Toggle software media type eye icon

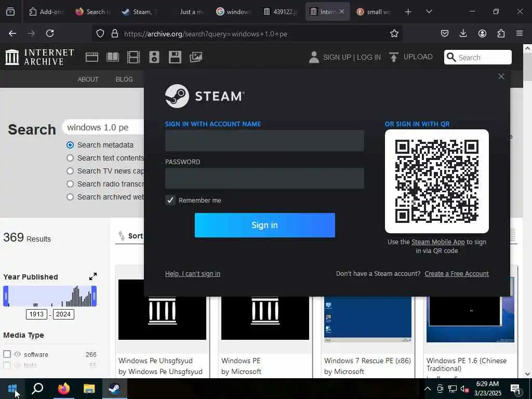[17, 354]
